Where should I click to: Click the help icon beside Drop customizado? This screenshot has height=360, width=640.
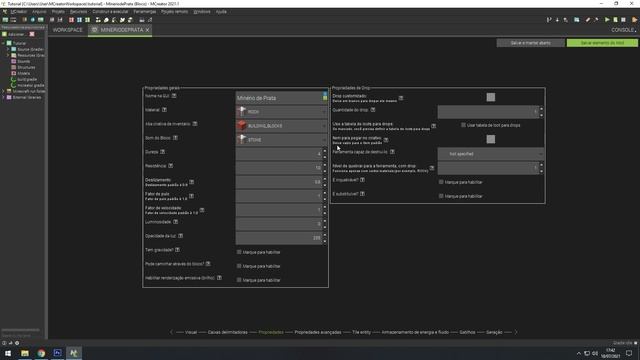[x=401, y=98]
